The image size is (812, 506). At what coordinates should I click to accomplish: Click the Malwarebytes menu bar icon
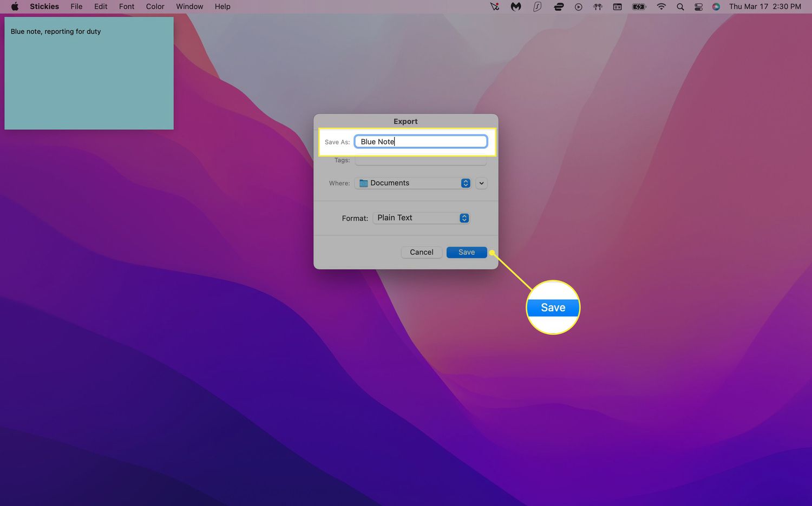[x=516, y=6]
